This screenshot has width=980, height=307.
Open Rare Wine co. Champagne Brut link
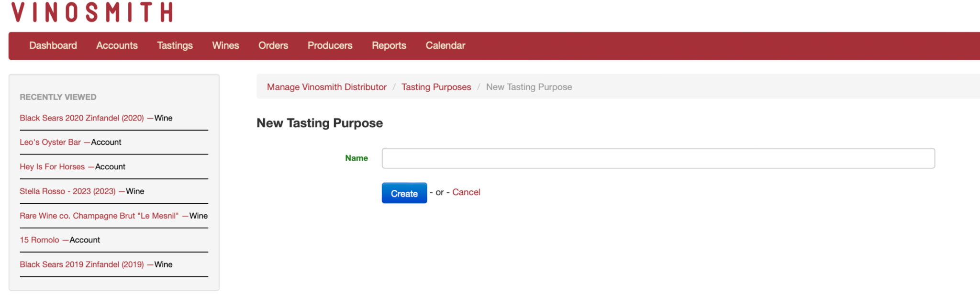[x=99, y=216]
